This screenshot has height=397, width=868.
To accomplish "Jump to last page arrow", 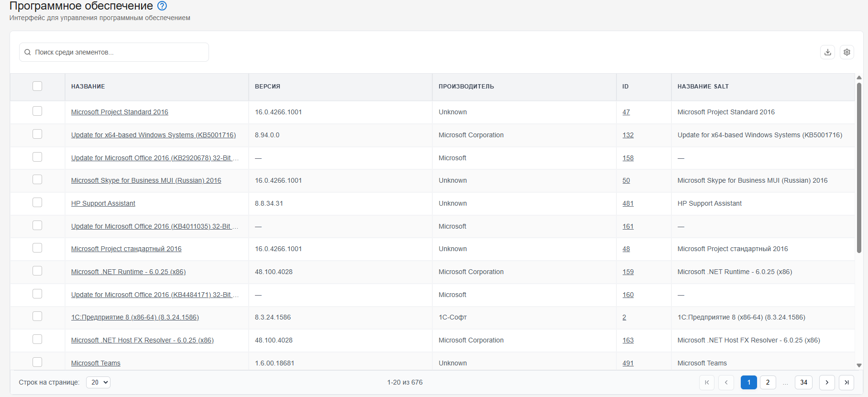I will (x=846, y=382).
